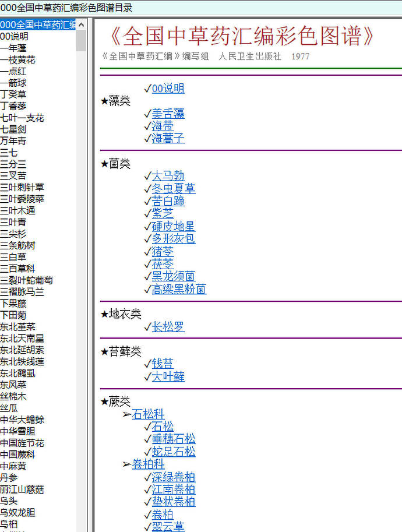Viewport: 402px width, 532px height.
Task: Open the 卷柏科 family link
Action: (148, 464)
